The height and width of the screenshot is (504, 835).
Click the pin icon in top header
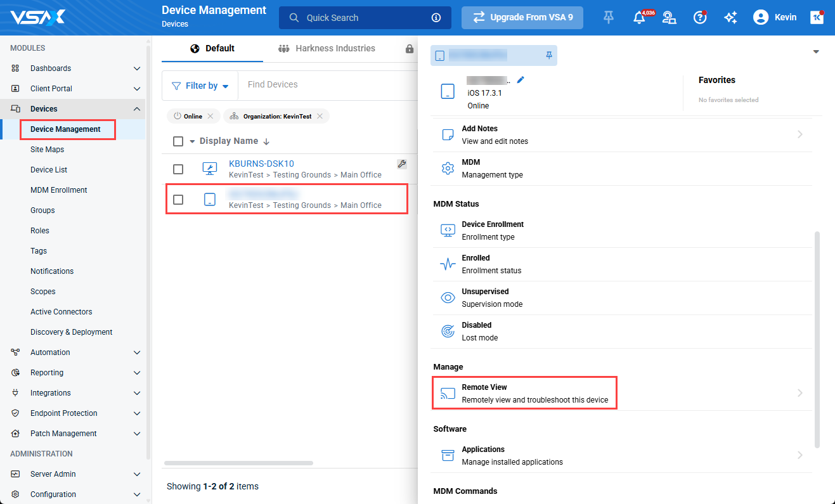[x=609, y=18]
